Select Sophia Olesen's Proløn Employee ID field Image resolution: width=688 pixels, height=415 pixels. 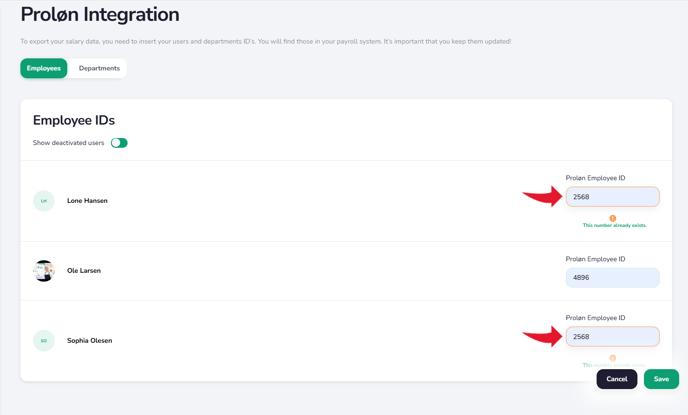pyautogui.click(x=612, y=337)
